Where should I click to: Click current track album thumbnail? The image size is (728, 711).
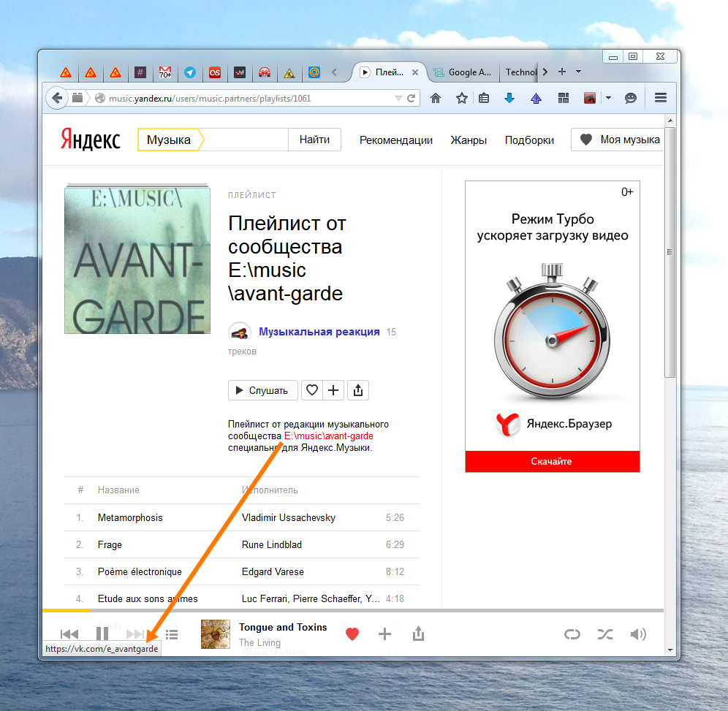[216, 634]
